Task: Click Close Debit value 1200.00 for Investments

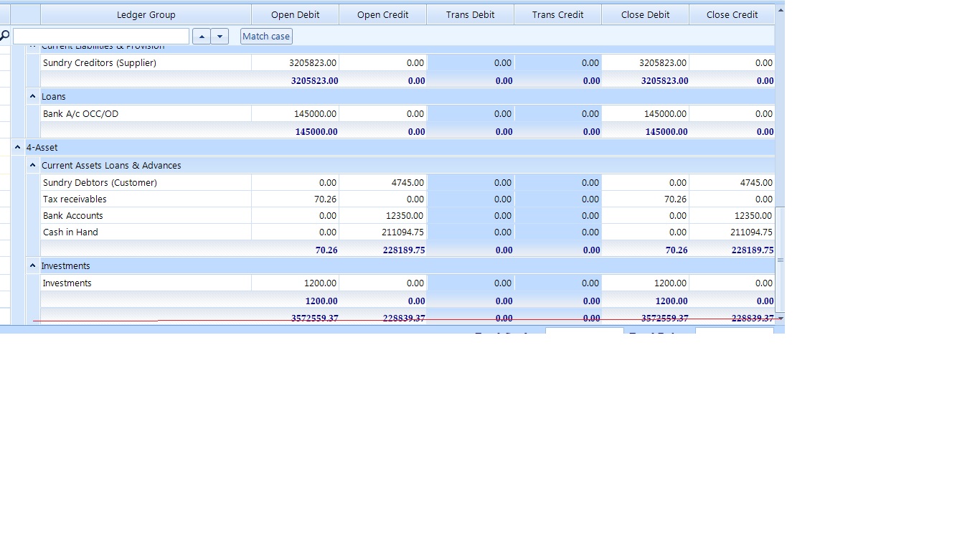Action: (670, 283)
